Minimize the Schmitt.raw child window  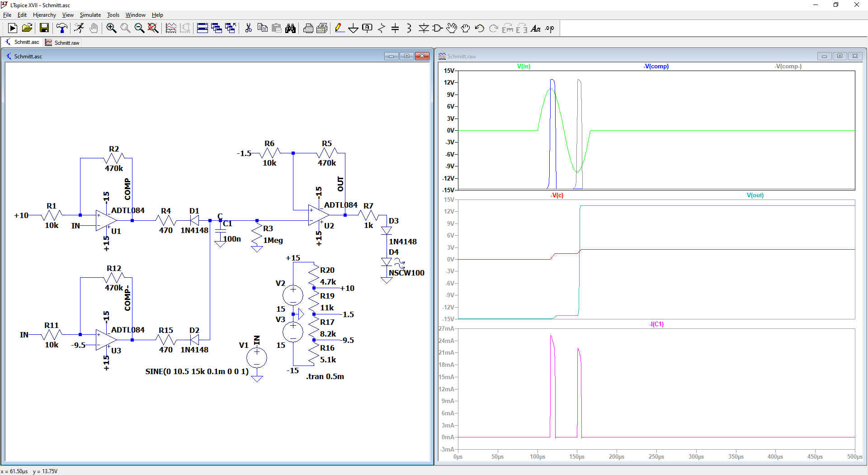(824, 56)
